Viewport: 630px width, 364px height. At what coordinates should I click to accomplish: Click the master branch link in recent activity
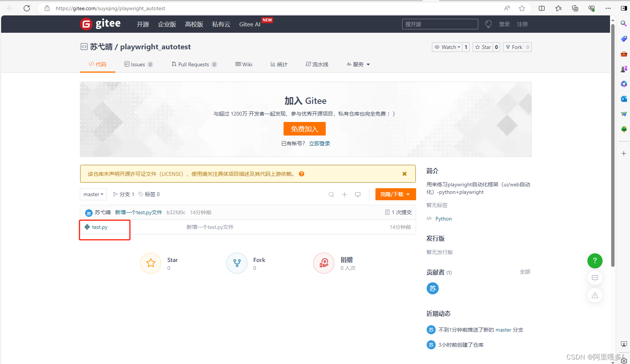(503, 330)
